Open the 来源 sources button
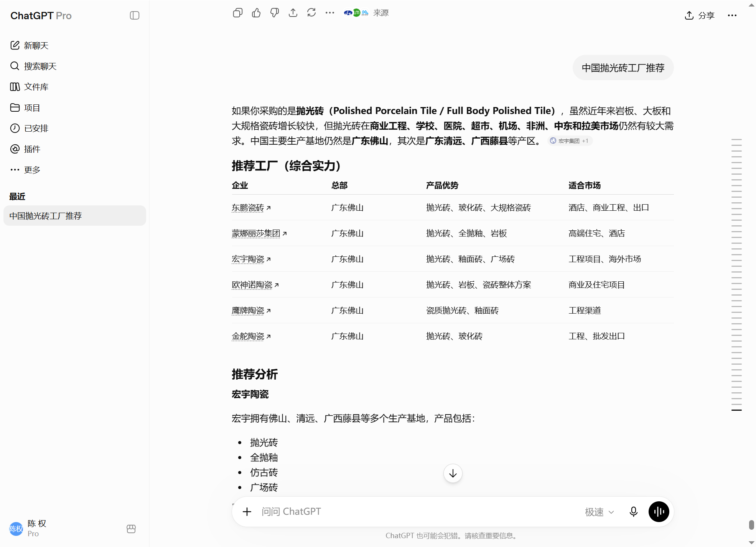Viewport: 756px width, 547px height. (366, 13)
